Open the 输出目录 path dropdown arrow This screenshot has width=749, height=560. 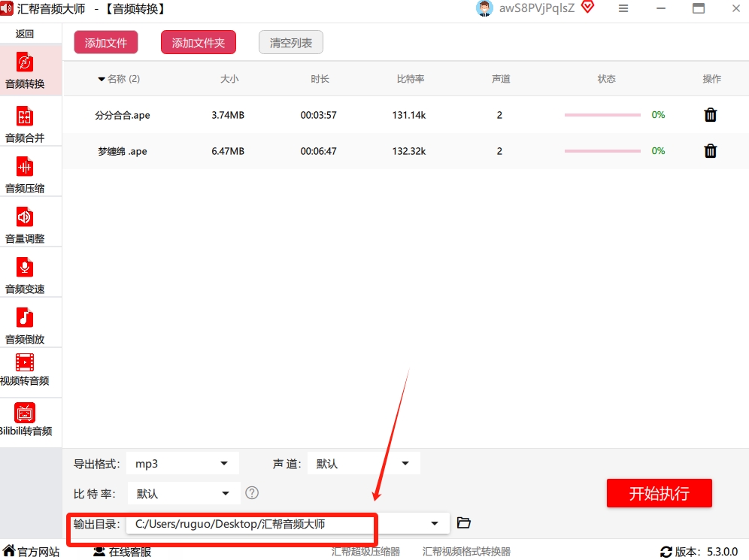pyautogui.click(x=434, y=524)
